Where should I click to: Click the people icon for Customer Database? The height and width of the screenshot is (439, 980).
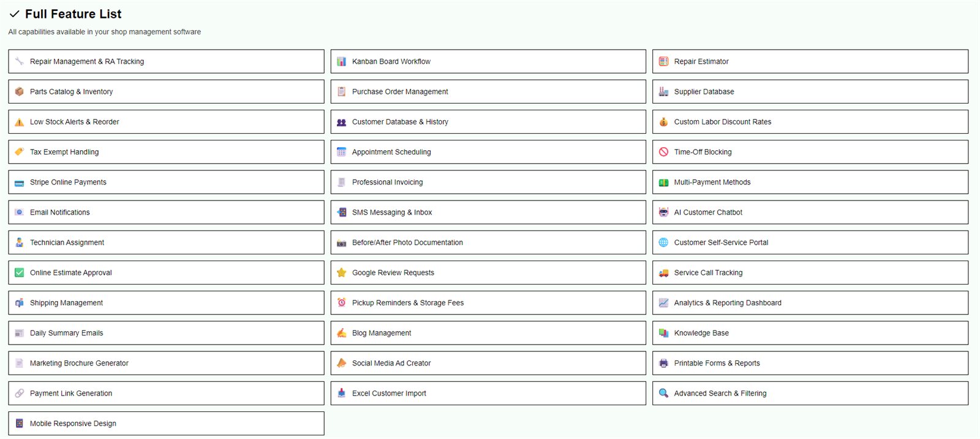[342, 122]
